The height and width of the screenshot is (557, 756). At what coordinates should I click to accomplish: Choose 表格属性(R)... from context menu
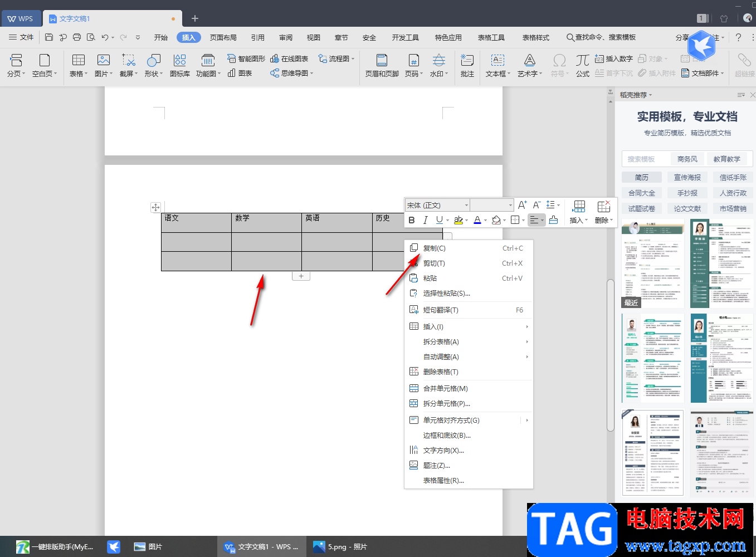click(469, 481)
